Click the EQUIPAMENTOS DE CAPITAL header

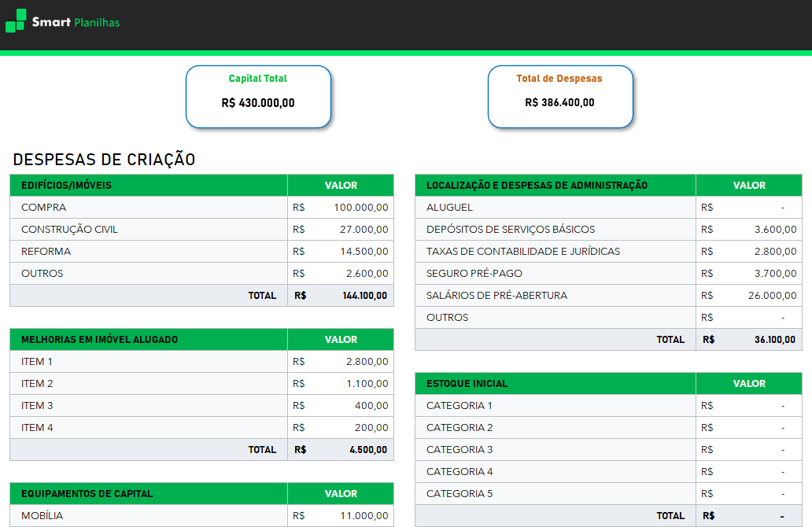coord(148,493)
